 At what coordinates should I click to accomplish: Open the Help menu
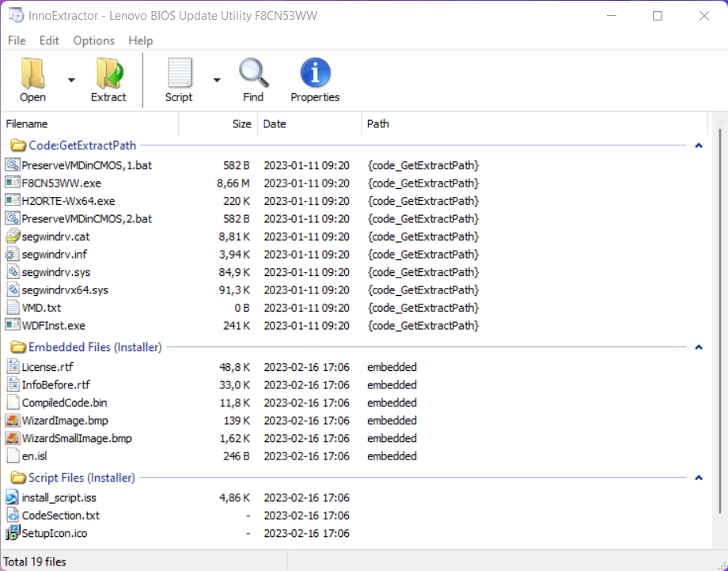click(x=141, y=41)
